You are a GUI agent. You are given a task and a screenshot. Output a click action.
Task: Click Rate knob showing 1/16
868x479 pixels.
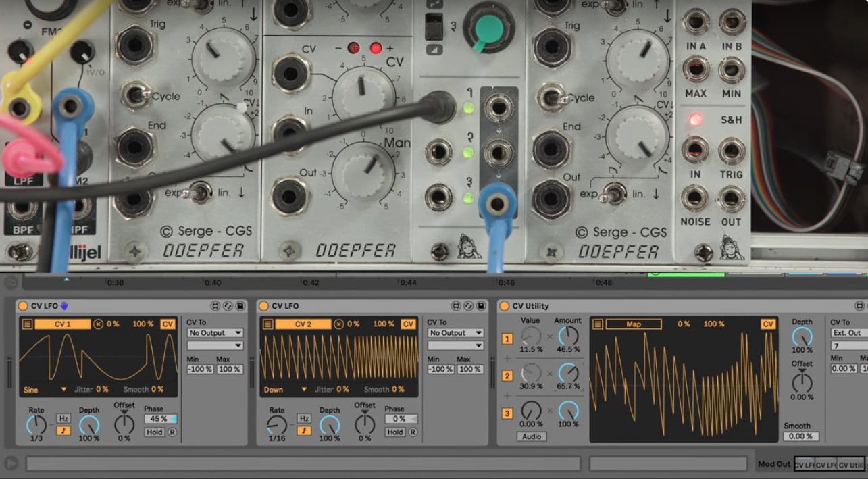[277, 425]
